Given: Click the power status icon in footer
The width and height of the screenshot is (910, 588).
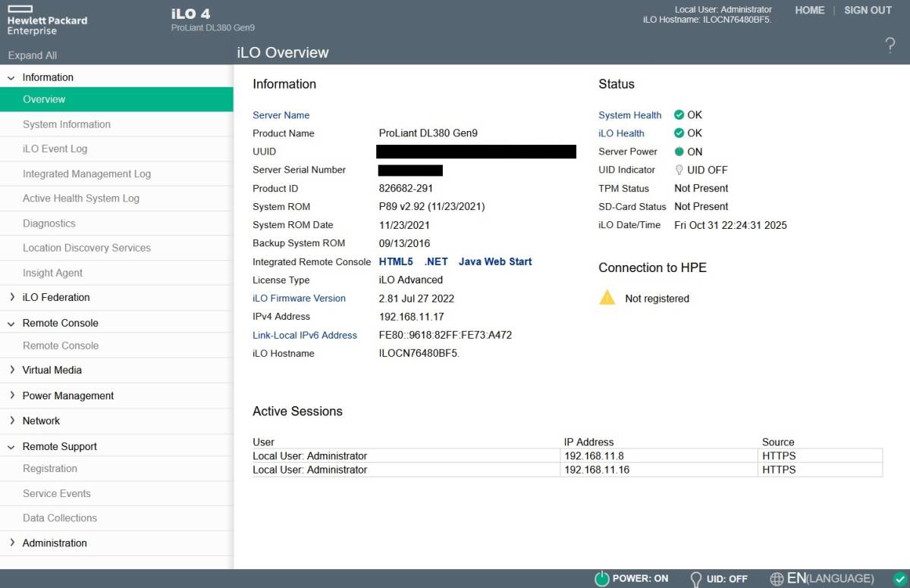Looking at the screenshot, I should pos(601,579).
